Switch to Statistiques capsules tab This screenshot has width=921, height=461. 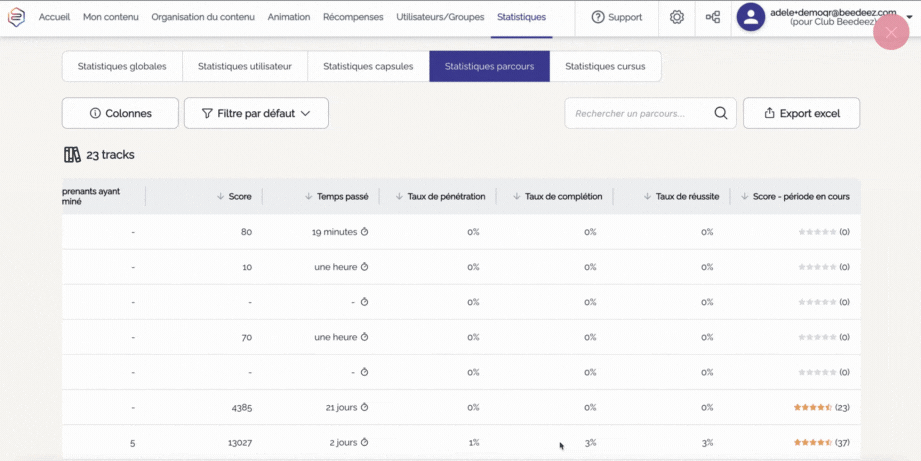click(368, 66)
